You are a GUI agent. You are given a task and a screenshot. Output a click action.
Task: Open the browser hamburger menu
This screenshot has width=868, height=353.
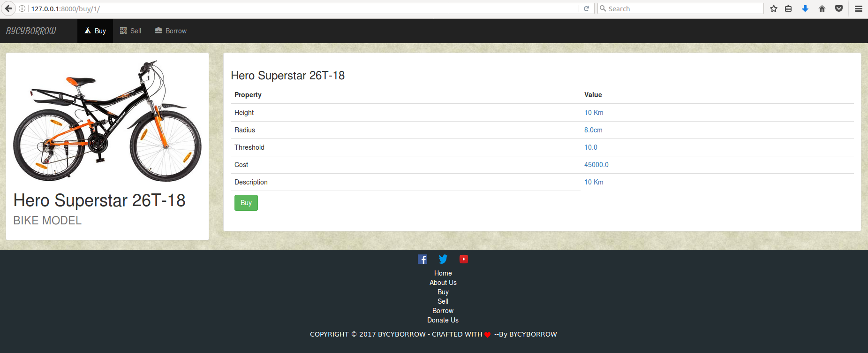pyautogui.click(x=859, y=8)
